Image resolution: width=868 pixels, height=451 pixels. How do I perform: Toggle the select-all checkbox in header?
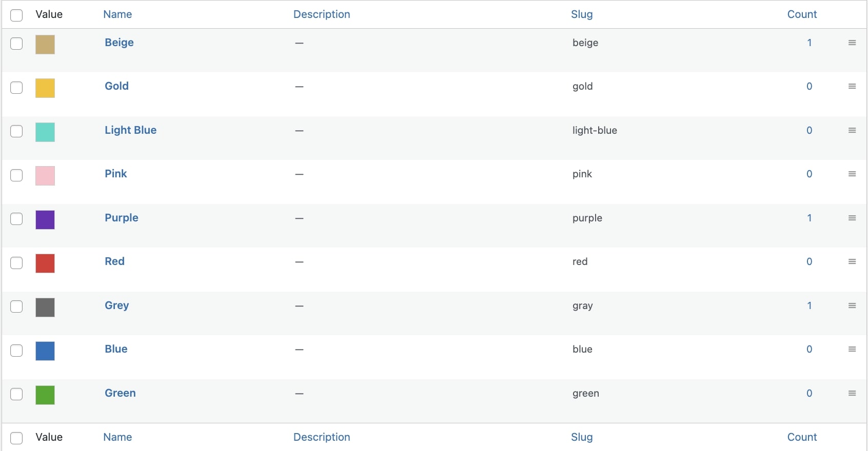click(16, 15)
